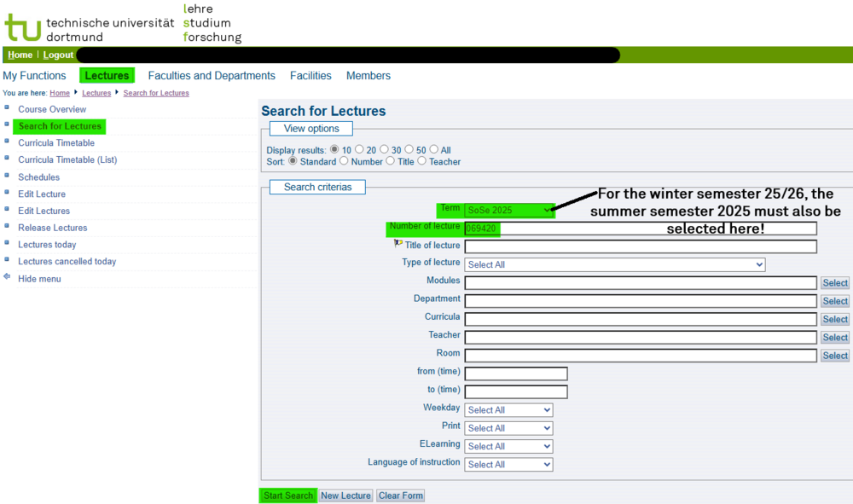
Task: Select 10 display results radio button
Action: (x=334, y=149)
